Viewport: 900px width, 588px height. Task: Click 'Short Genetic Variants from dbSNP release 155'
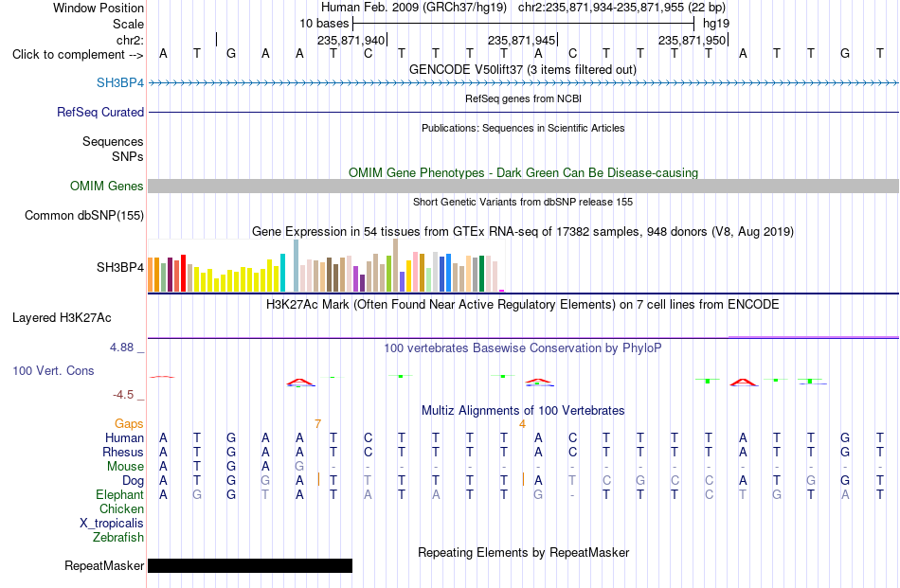click(x=523, y=202)
